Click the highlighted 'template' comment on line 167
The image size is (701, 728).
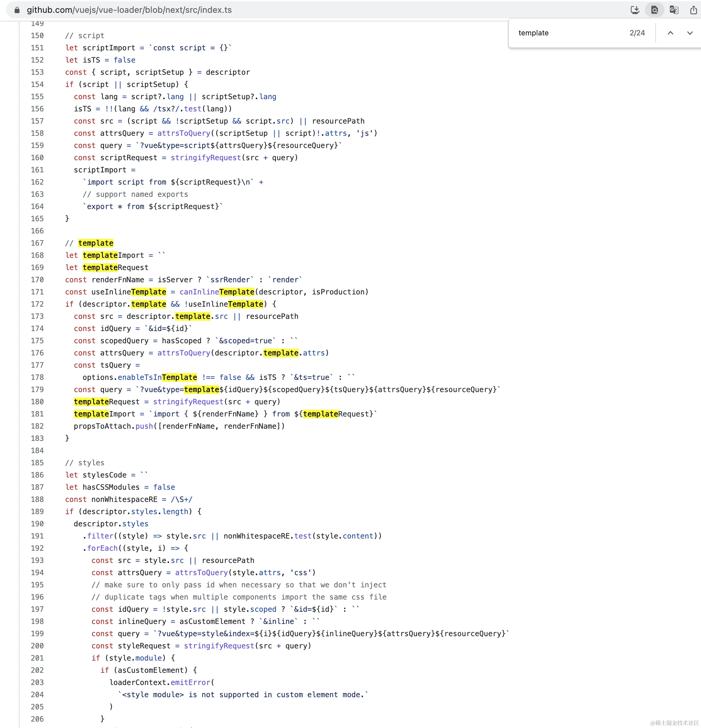(96, 243)
